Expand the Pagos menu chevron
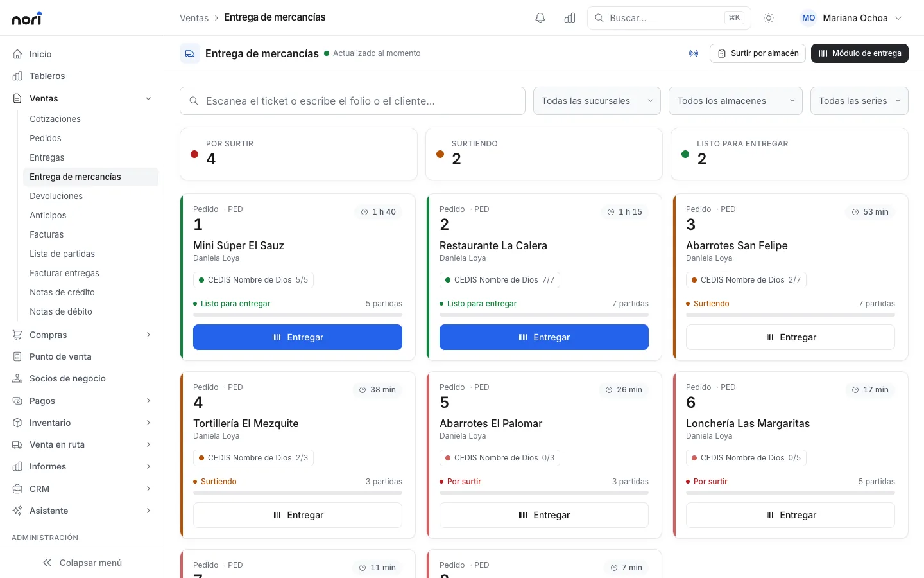Screen dimensions: 924x578 148,401
